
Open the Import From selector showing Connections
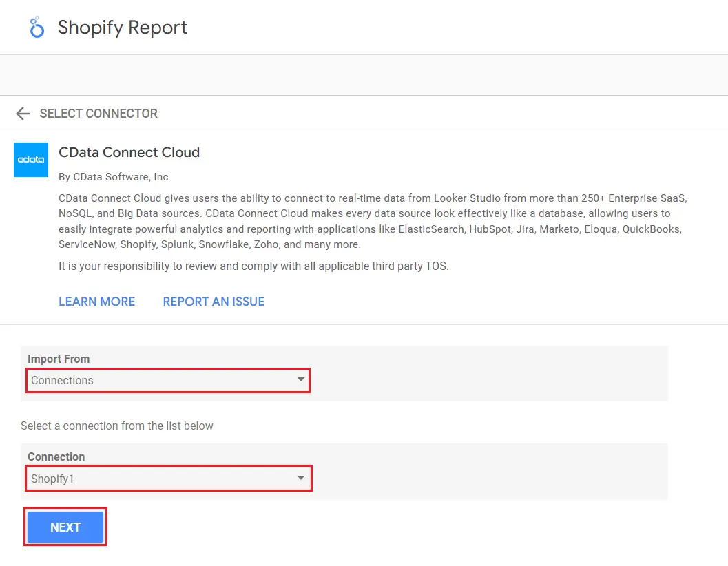click(x=168, y=380)
